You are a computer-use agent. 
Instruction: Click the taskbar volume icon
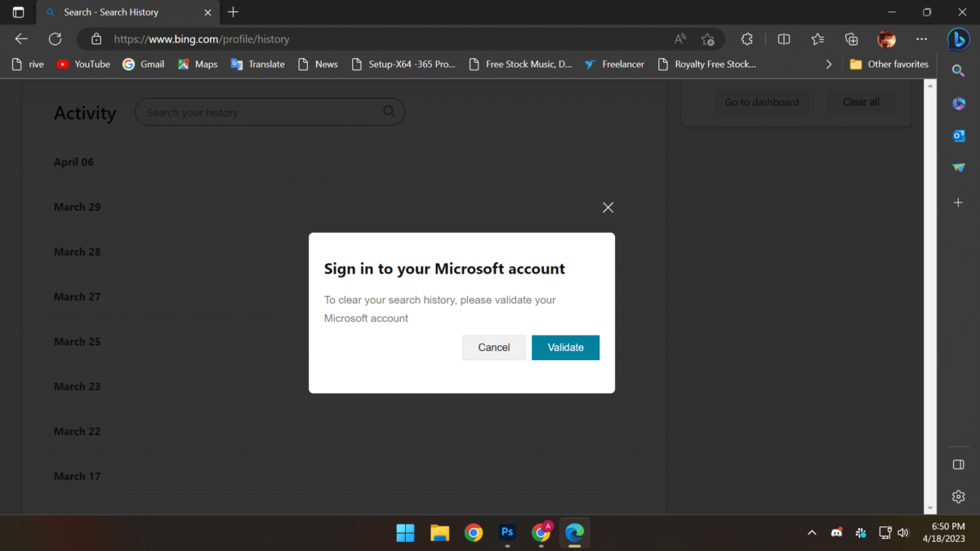(x=903, y=533)
